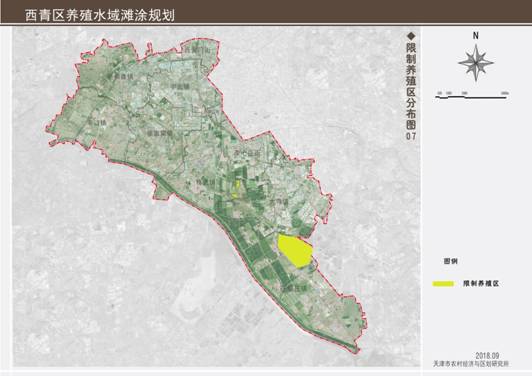The width and height of the screenshot is (532, 376).
Task: Click the 2018.09 date text
Action: click(487, 356)
